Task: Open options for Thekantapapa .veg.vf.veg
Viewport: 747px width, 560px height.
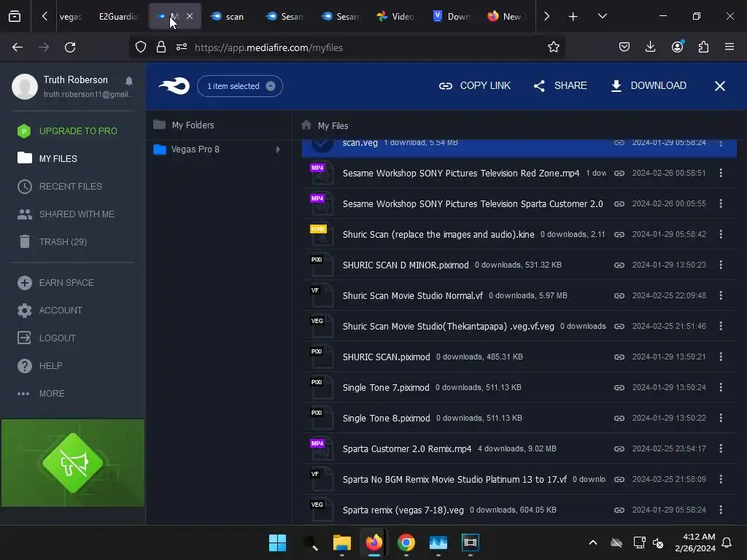Action: [721, 326]
